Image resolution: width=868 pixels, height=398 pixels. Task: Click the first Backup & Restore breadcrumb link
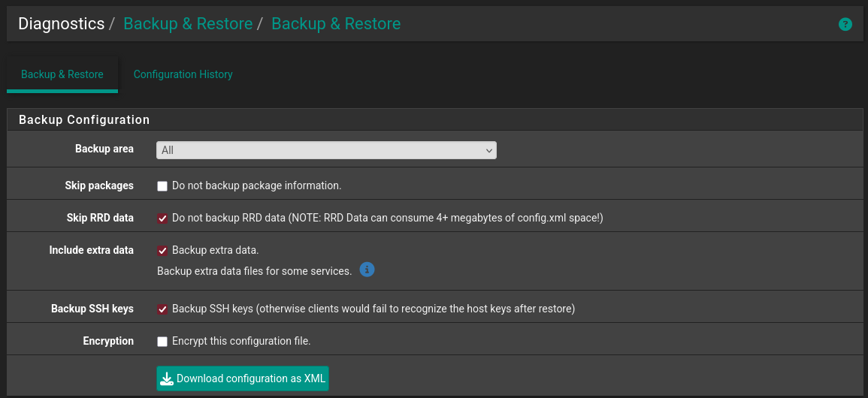(188, 24)
